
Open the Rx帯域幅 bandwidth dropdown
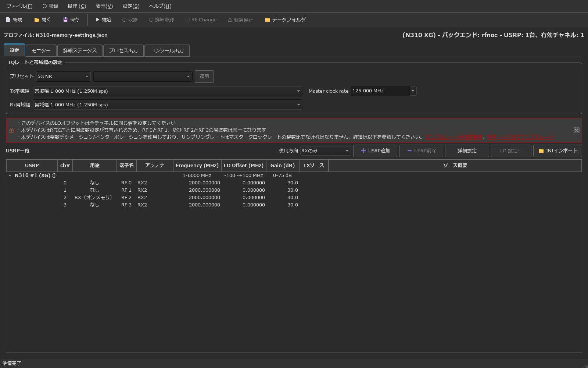tap(168, 105)
